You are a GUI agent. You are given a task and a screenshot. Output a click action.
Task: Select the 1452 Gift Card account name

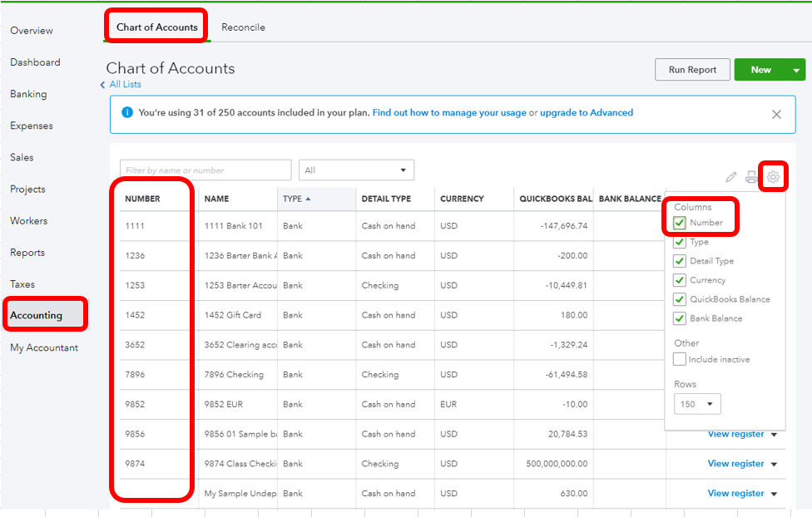(x=233, y=315)
